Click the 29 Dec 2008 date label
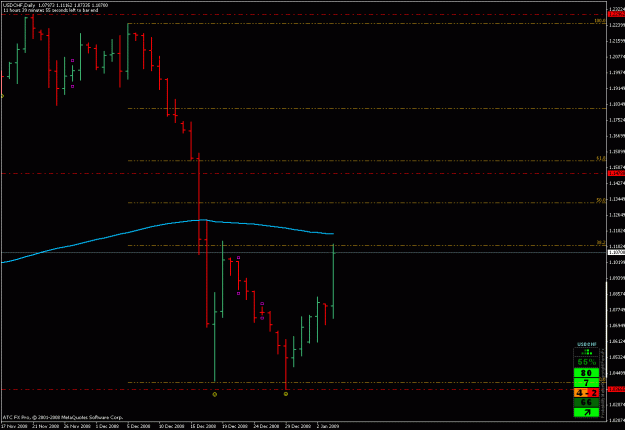Screen dimensions: 625x430 click(x=298, y=426)
